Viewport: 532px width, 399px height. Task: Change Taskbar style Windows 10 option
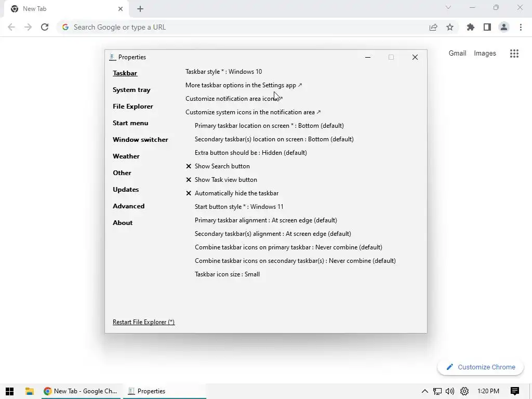click(x=223, y=72)
